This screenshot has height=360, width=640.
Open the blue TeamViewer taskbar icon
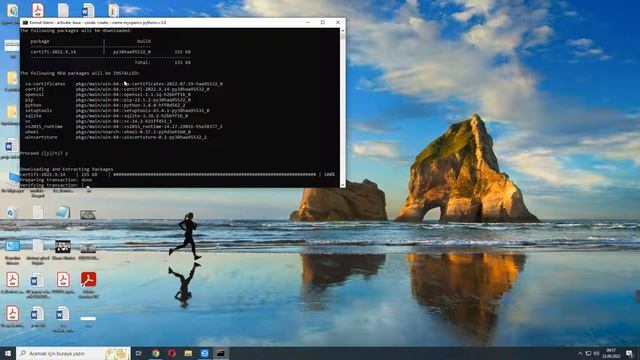204,353
